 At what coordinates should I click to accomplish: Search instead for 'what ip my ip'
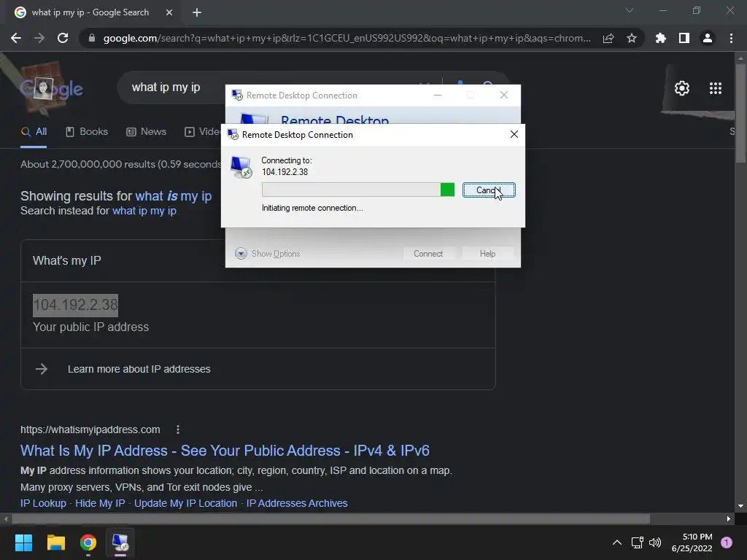click(144, 211)
